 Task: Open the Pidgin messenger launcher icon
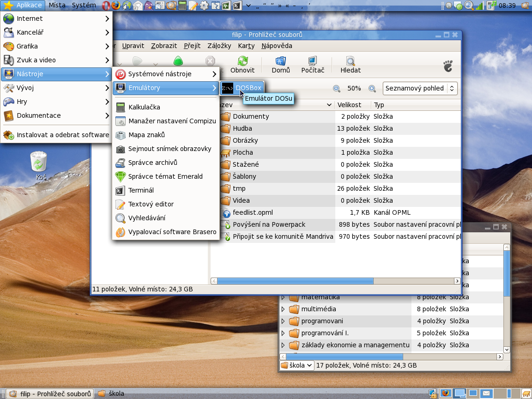149,6
